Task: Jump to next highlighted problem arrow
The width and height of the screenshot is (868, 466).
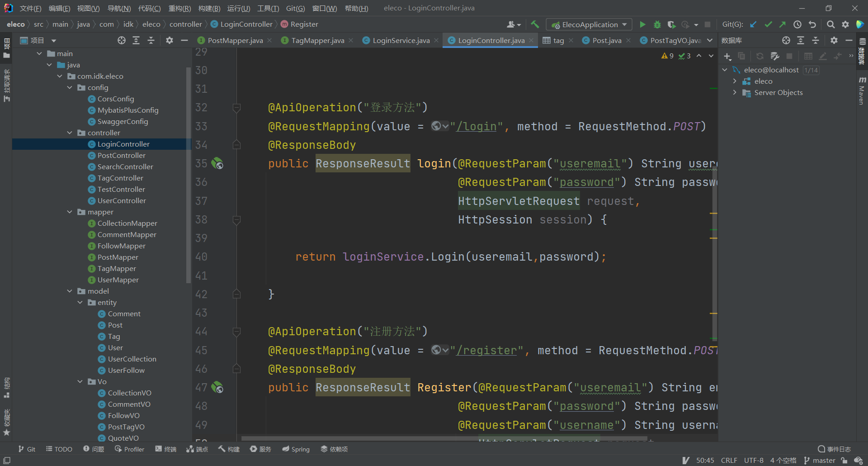Action: click(711, 56)
